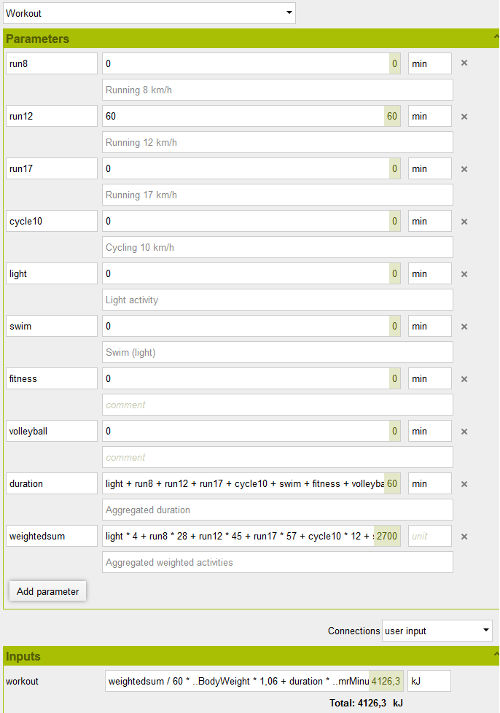
Task: Remove the volleyball parameter with X icon
Action: (464, 432)
